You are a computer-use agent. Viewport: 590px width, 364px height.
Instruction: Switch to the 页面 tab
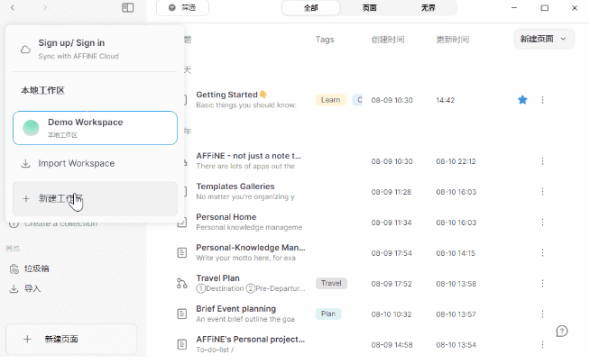coord(370,8)
